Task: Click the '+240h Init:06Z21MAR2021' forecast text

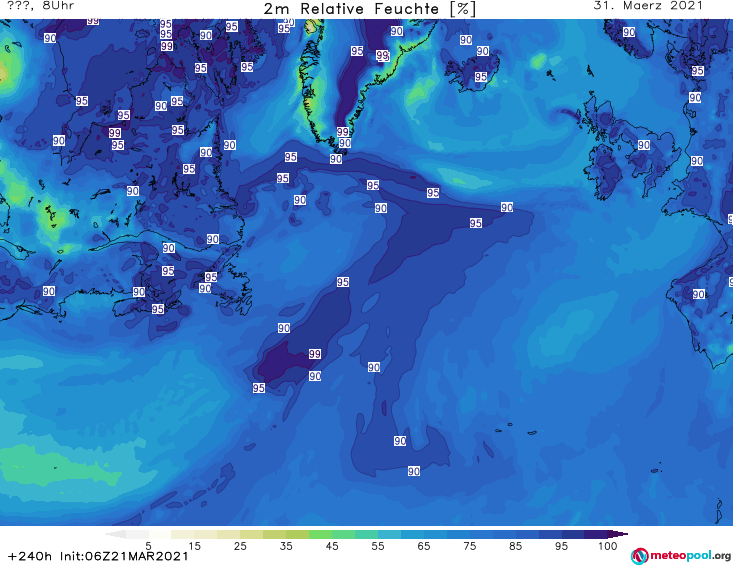Action: (x=98, y=556)
